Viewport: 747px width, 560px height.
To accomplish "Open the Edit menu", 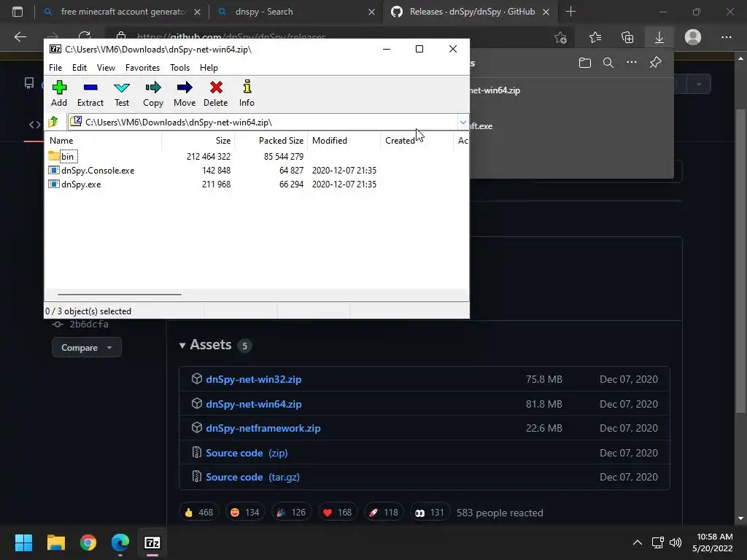I will pyautogui.click(x=79, y=68).
